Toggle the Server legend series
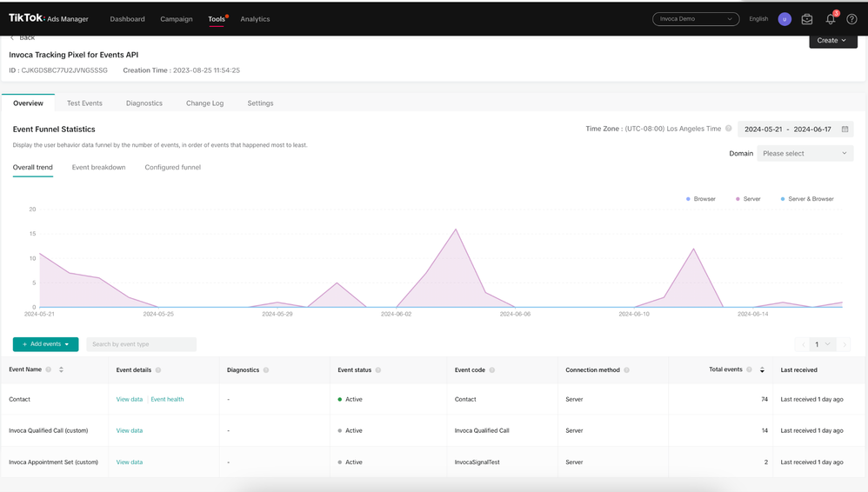 pos(748,199)
